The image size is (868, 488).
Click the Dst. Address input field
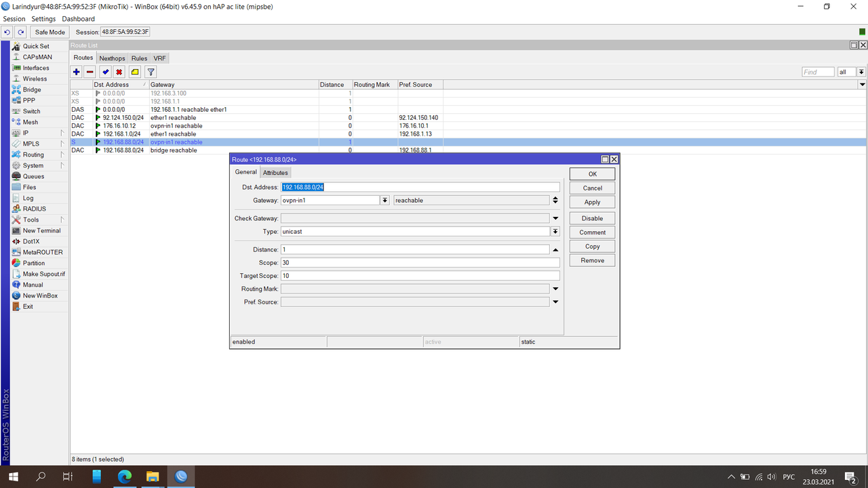[x=420, y=187]
